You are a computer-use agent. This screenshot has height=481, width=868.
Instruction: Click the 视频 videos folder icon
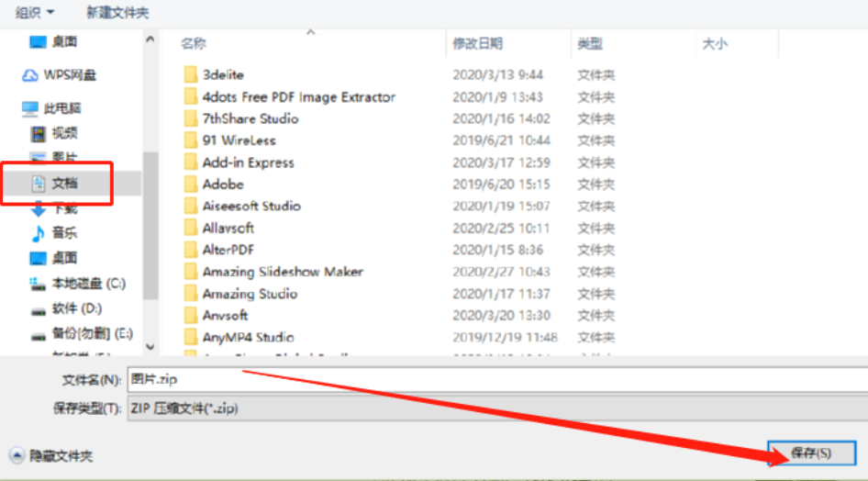38,133
